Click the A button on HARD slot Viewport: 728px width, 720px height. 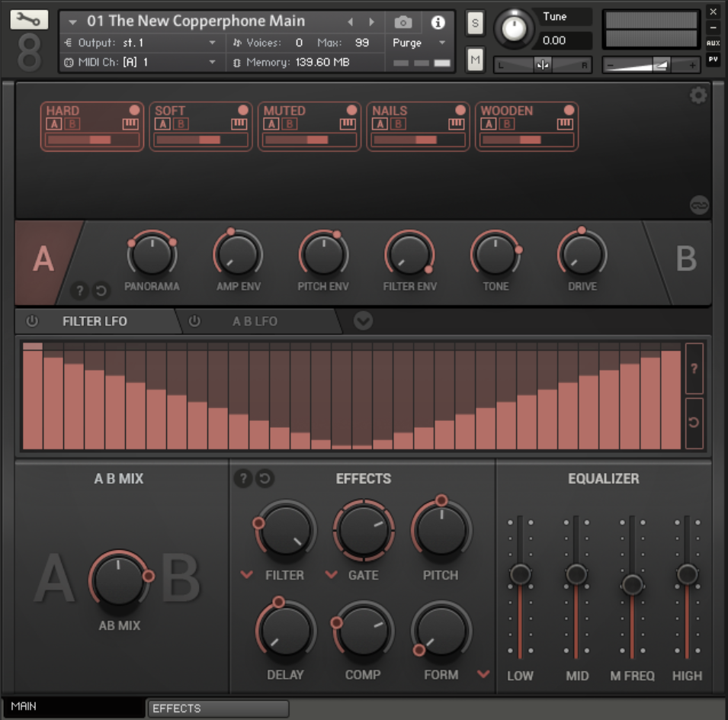coord(54,124)
